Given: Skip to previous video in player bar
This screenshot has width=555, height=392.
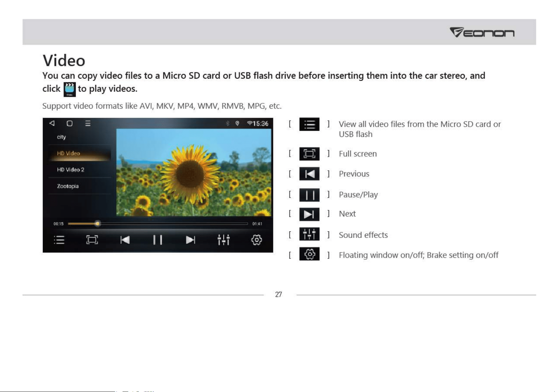Looking at the screenshot, I should 125,240.
